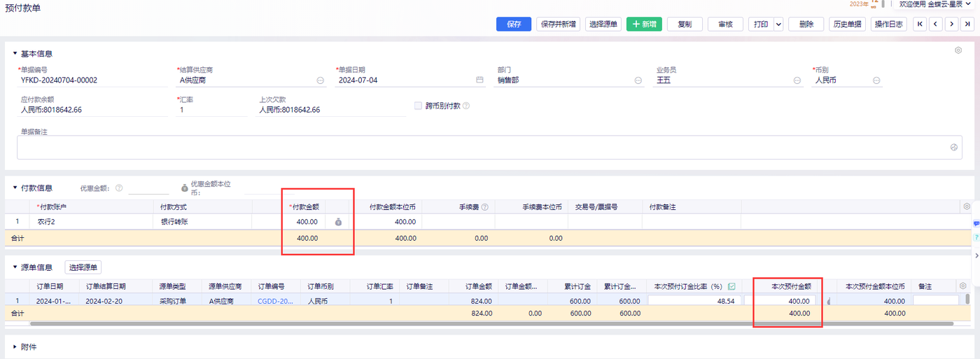The width and height of the screenshot is (980, 359).
Task: Open order link CGDD-20...
Action: pos(276,301)
